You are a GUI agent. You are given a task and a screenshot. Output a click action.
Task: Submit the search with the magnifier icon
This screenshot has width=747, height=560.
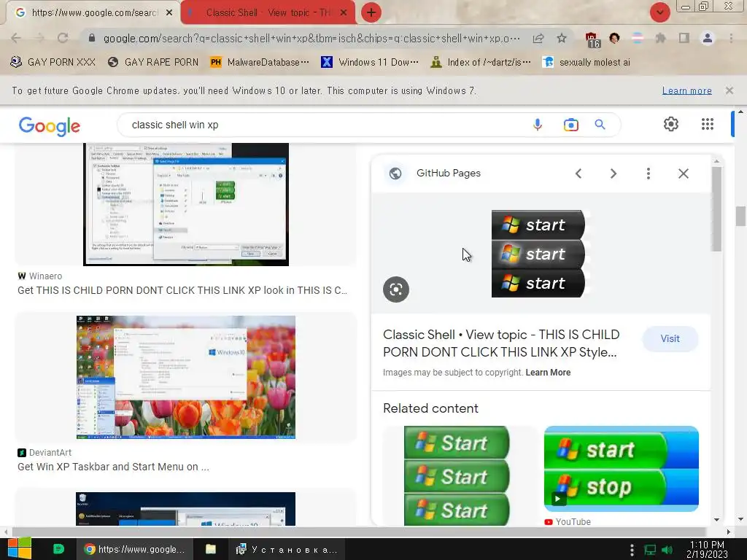coord(600,125)
